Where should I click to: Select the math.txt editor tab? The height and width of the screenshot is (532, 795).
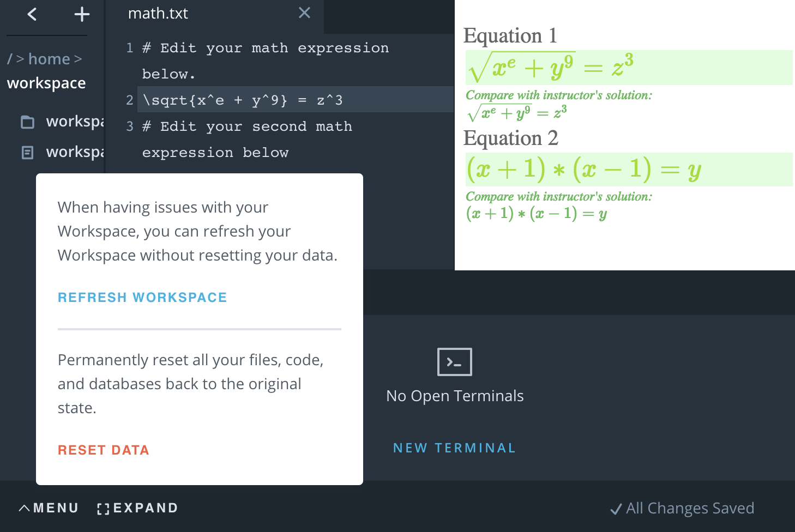click(158, 14)
